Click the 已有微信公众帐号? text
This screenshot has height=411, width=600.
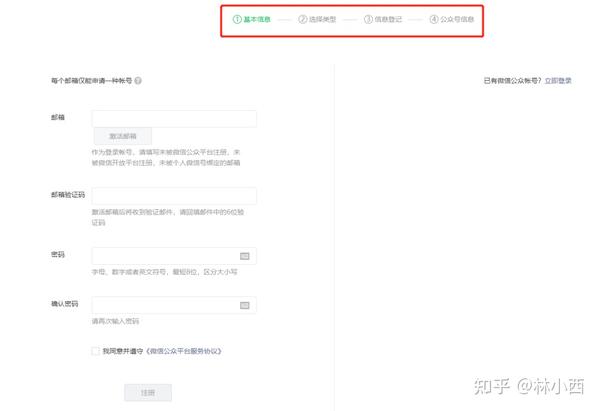pos(513,81)
